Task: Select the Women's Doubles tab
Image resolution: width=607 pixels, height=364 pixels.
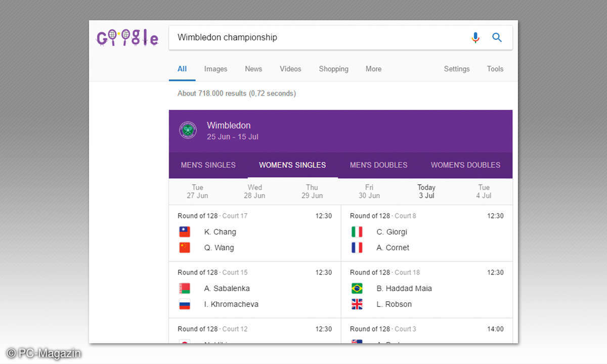Action: click(x=465, y=165)
